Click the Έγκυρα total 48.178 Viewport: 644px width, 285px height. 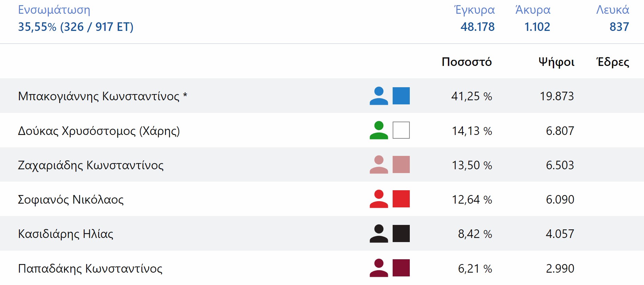point(477,27)
